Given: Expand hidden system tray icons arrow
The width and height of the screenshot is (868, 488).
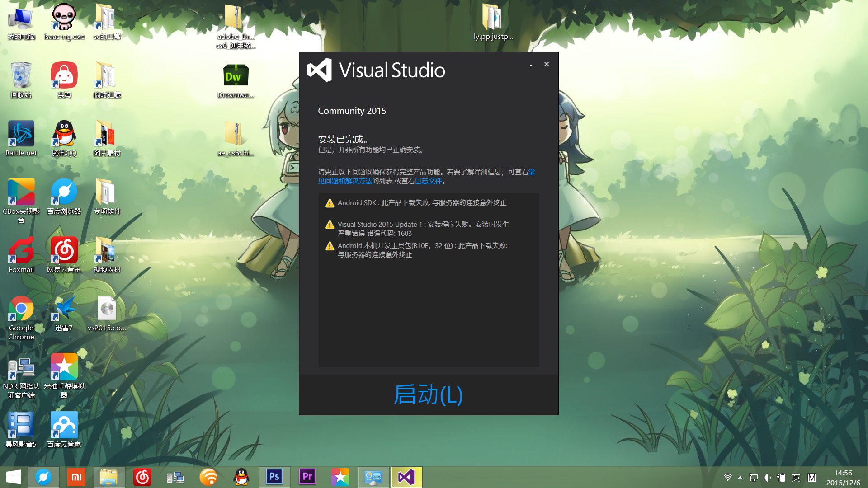Looking at the screenshot, I should (740, 478).
